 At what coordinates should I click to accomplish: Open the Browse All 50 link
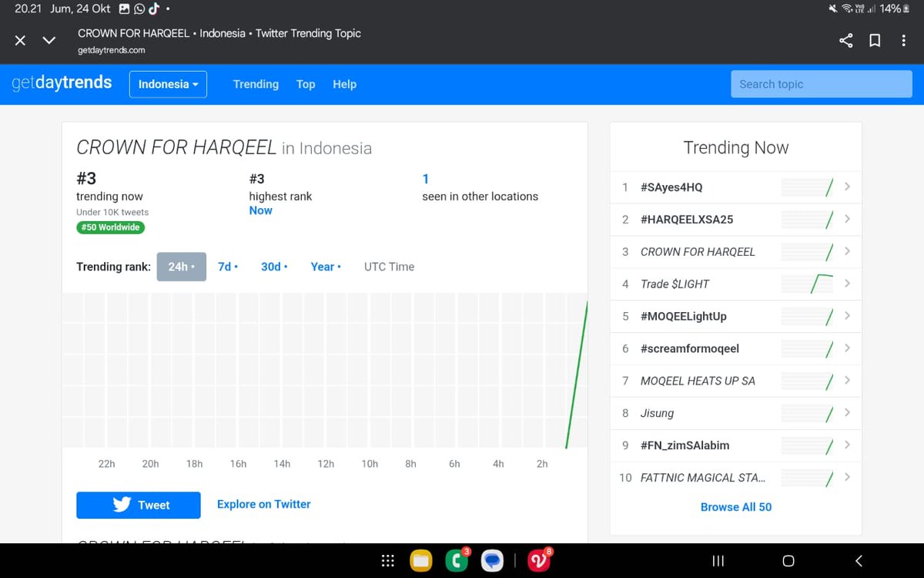(x=736, y=507)
